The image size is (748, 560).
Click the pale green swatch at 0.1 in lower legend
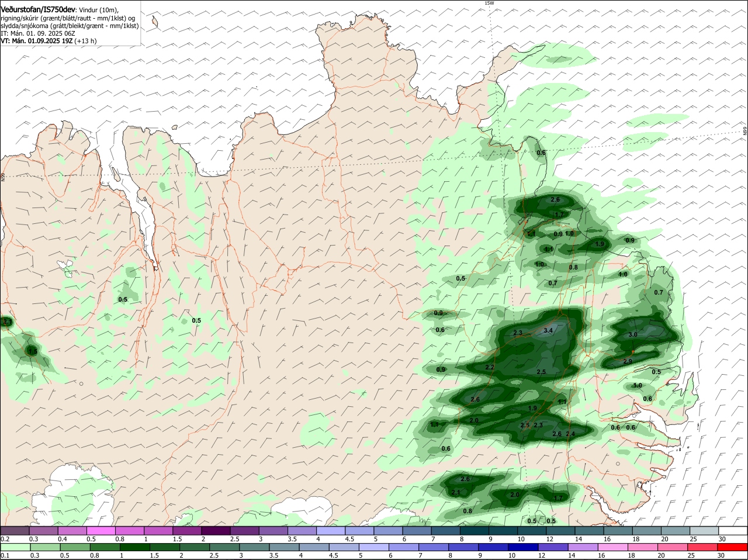(15, 547)
